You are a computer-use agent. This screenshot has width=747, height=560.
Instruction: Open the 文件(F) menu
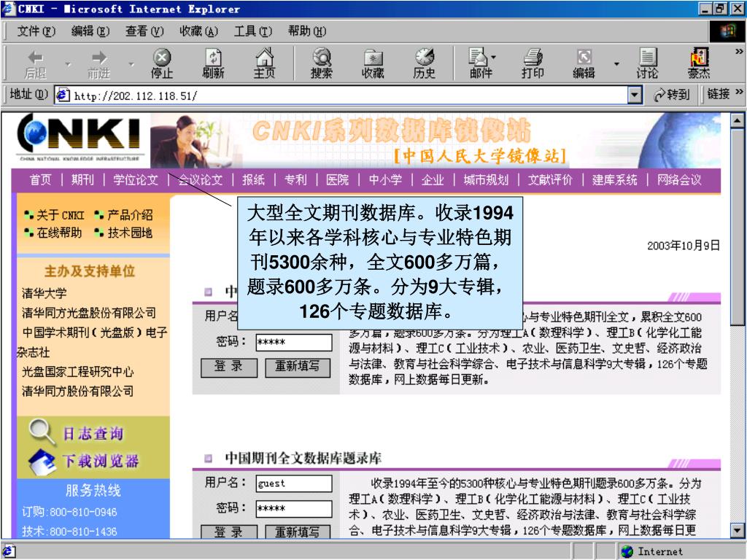pyautogui.click(x=36, y=31)
